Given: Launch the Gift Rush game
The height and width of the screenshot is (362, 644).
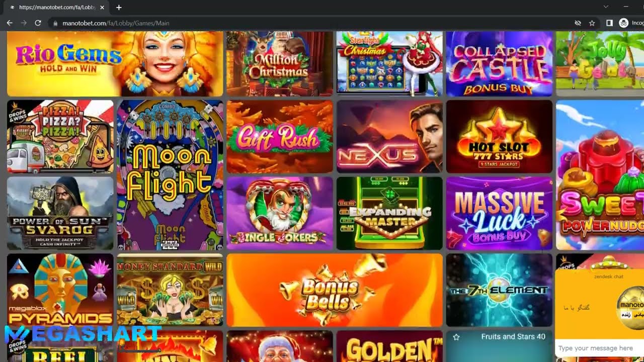Looking at the screenshot, I should (280, 136).
